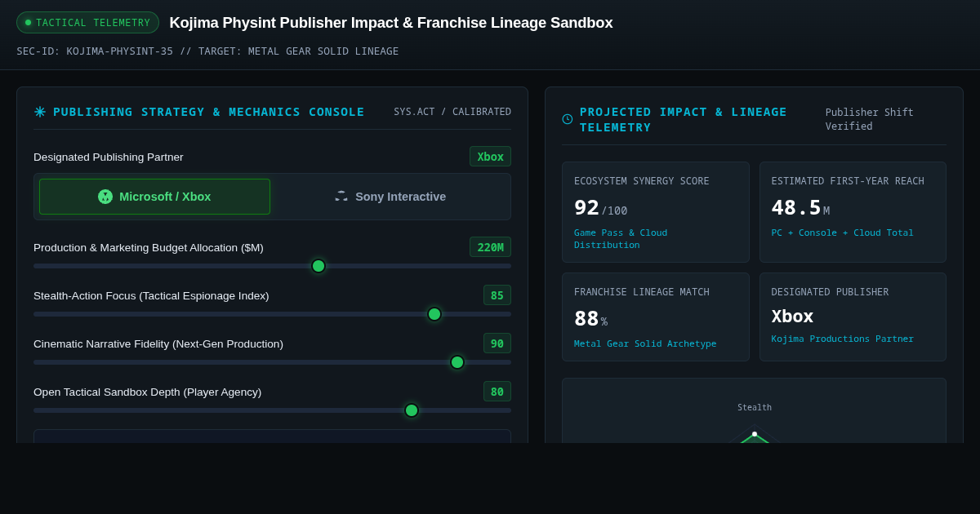
Task: Click the 'PC + Console + Cloud Total' caption
Action: click(843, 233)
